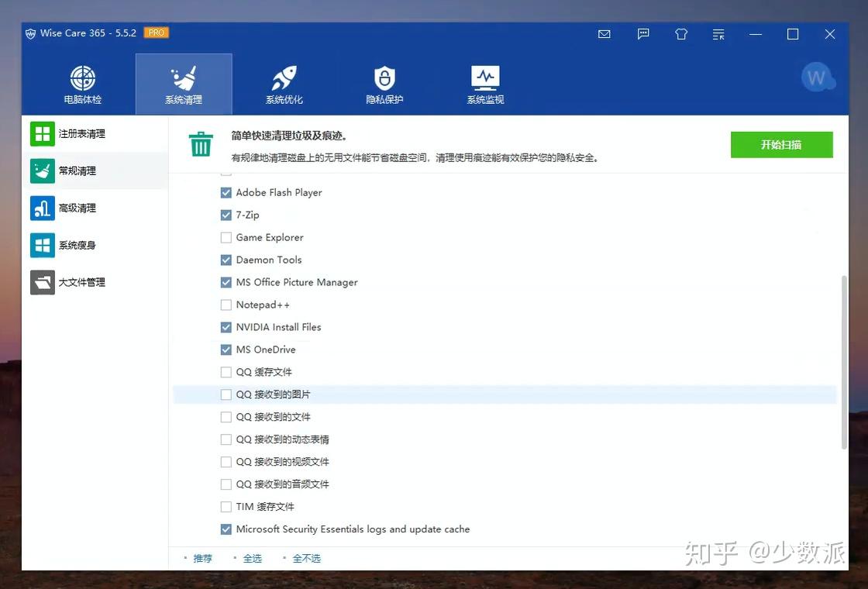
Task: Click the gift icon in title bar
Action: pyautogui.click(x=681, y=34)
